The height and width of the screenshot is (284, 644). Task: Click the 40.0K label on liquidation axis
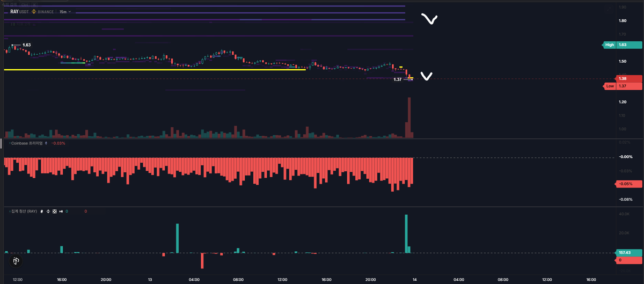pos(624,215)
